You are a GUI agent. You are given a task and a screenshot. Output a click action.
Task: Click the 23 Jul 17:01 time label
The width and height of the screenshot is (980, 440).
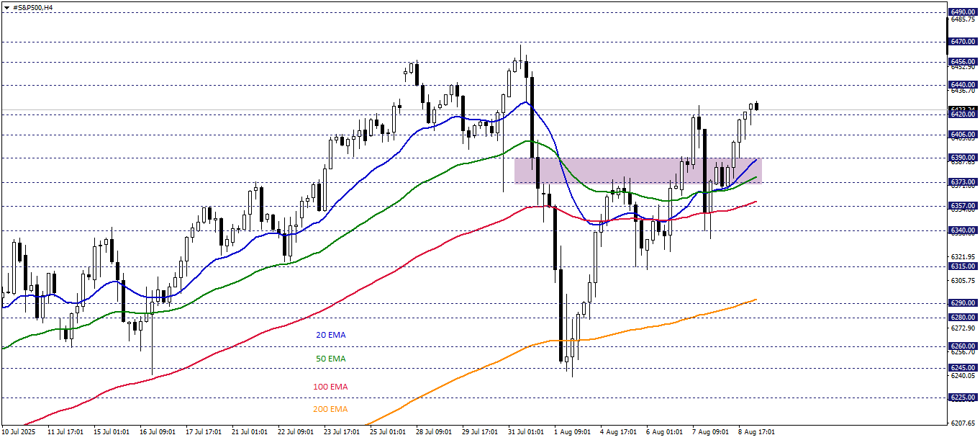tap(341, 433)
